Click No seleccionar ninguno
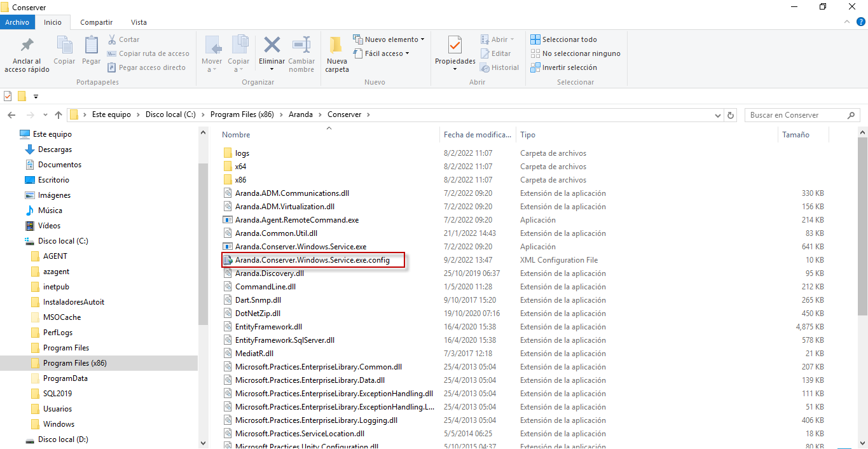 pos(575,53)
